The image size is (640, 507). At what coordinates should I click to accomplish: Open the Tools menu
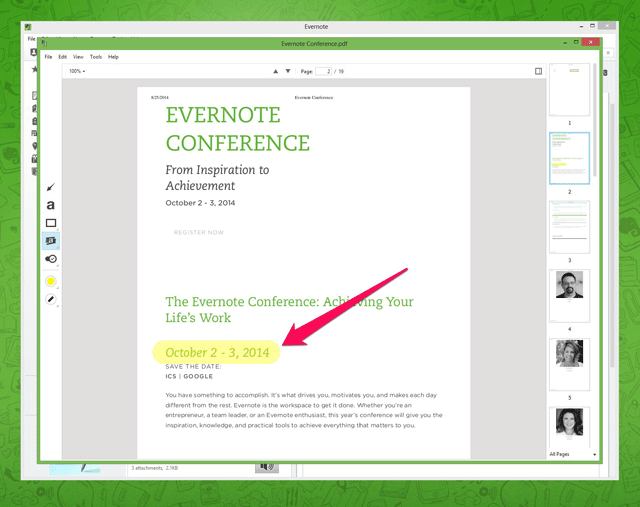(x=96, y=57)
